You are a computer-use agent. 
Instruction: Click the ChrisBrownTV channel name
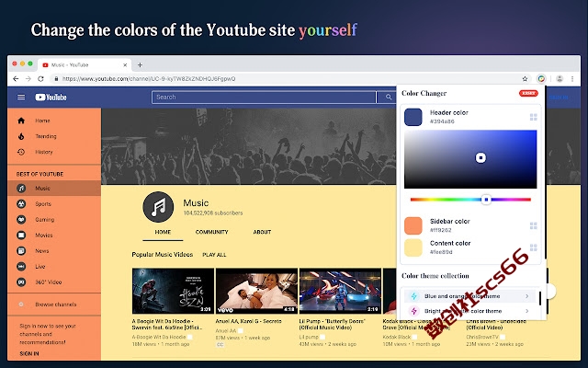pyautogui.click(x=482, y=337)
